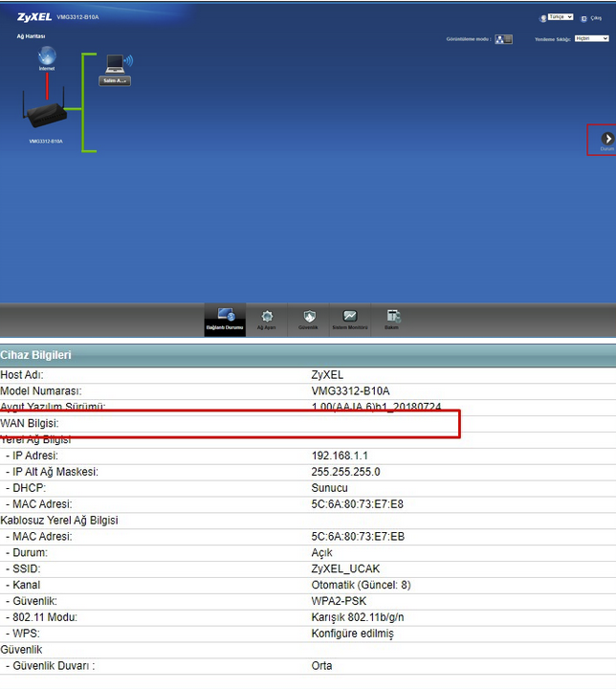Open the Bağlantı Durumu menu
616x690 pixels.
(x=225, y=320)
